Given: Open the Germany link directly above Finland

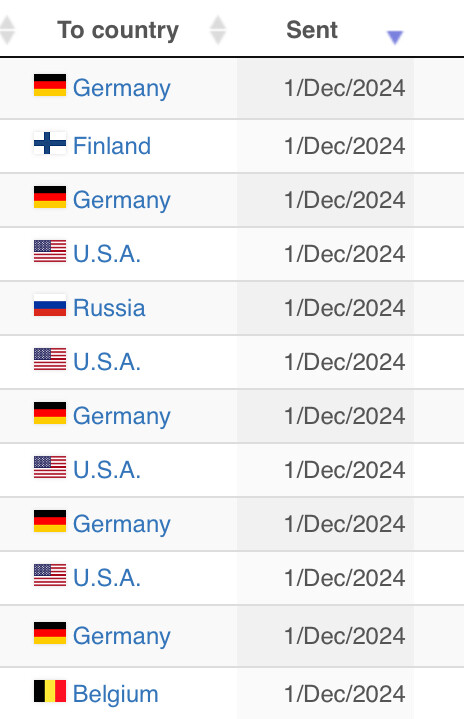Looking at the screenshot, I should 122,88.
